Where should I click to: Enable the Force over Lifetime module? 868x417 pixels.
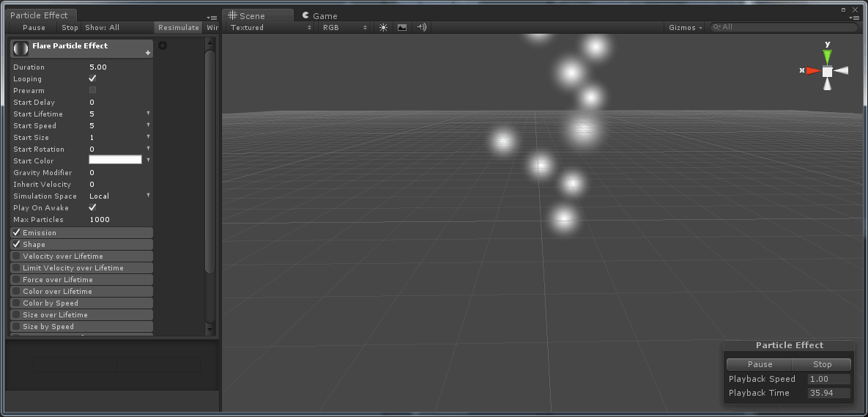click(x=16, y=280)
